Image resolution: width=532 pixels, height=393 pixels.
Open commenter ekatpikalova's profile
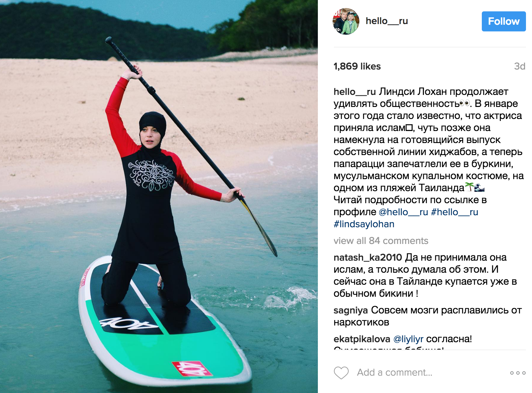[x=362, y=339]
